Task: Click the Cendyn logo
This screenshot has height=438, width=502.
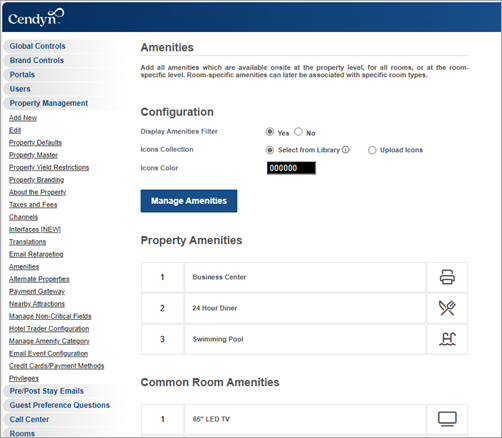Action: click(36, 17)
